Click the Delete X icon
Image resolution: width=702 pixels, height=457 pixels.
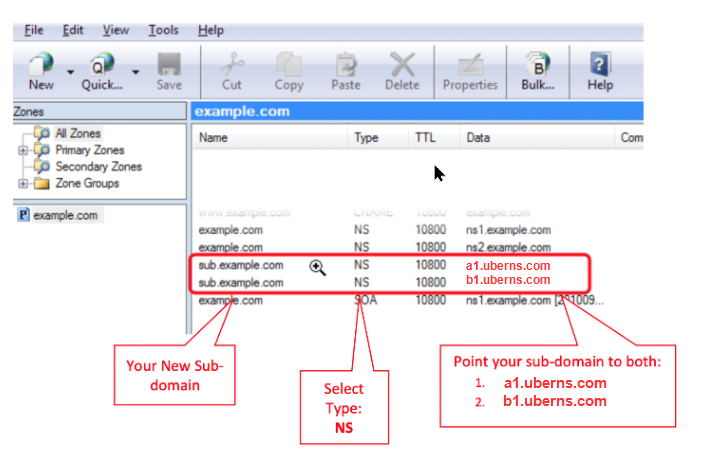click(x=402, y=65)
